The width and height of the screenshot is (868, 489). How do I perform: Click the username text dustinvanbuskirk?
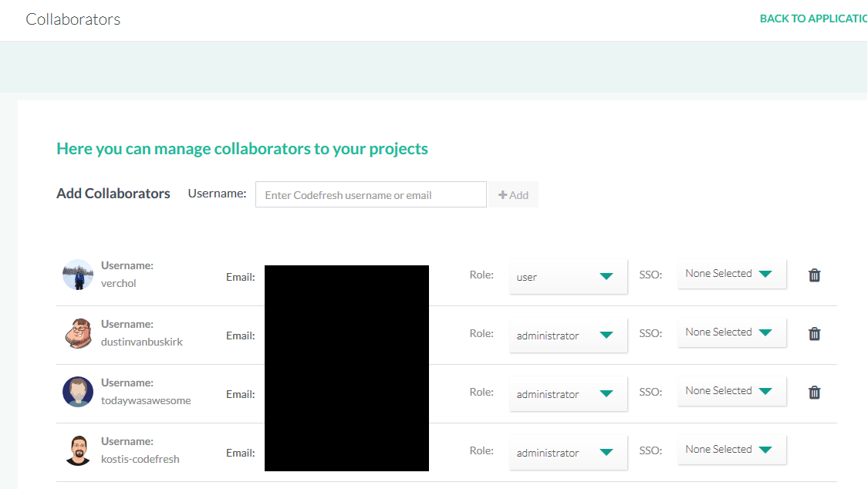(x=142, y=342)
